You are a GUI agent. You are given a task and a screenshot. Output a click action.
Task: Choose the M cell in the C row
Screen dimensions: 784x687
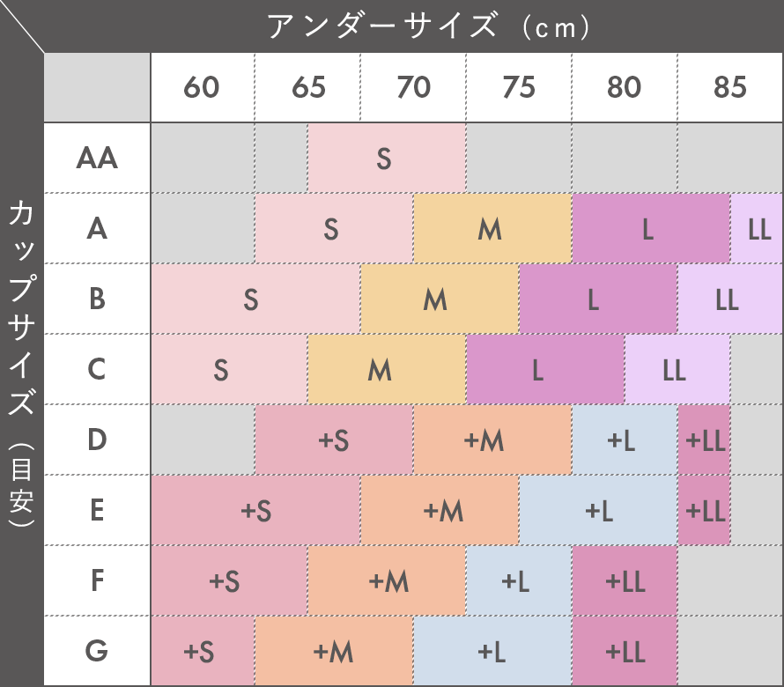[x=387, y=370]
